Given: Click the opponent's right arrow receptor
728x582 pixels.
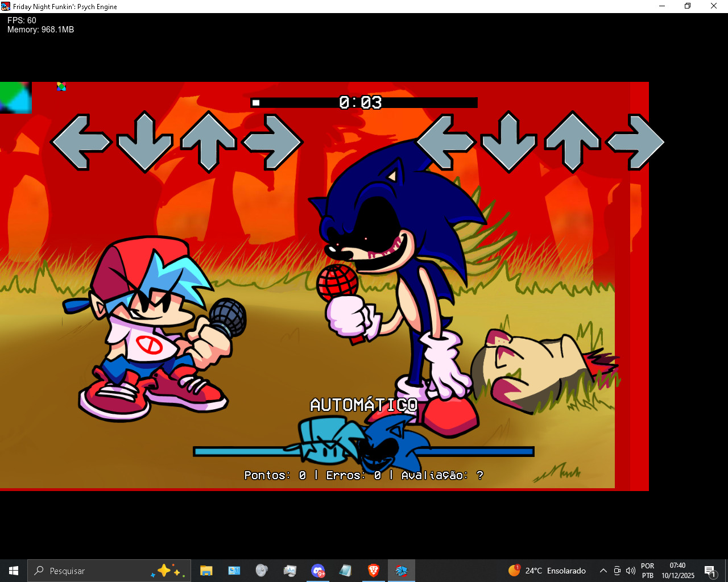Looking at the screenshot, I should pyautogui.click(x=273, y=142).
